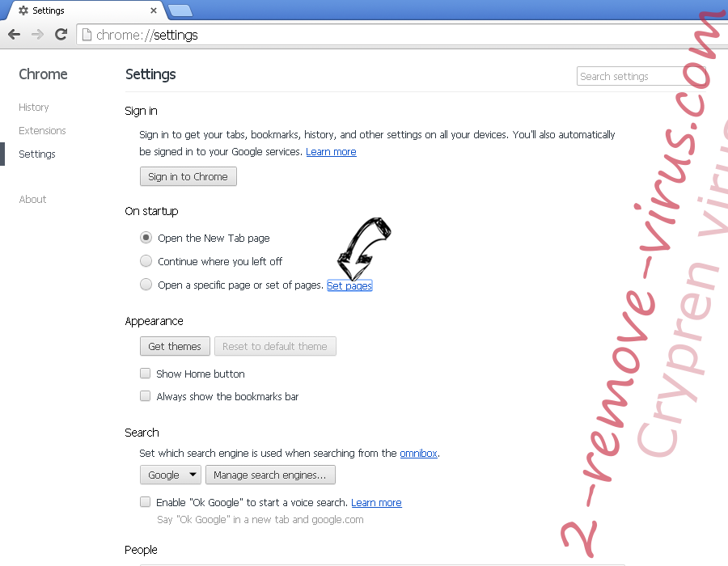Image resolution: width=728 pixels, height=566 pixels.
Task: Open the 'Set pages' link
Action: point(349,285)
